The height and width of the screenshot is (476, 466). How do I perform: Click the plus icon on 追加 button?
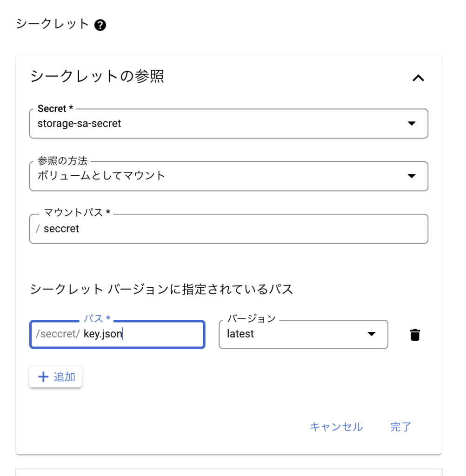pos(43,377)
